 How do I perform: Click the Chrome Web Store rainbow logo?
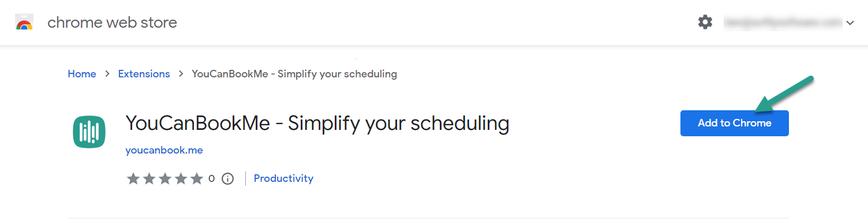coord(24,23)
